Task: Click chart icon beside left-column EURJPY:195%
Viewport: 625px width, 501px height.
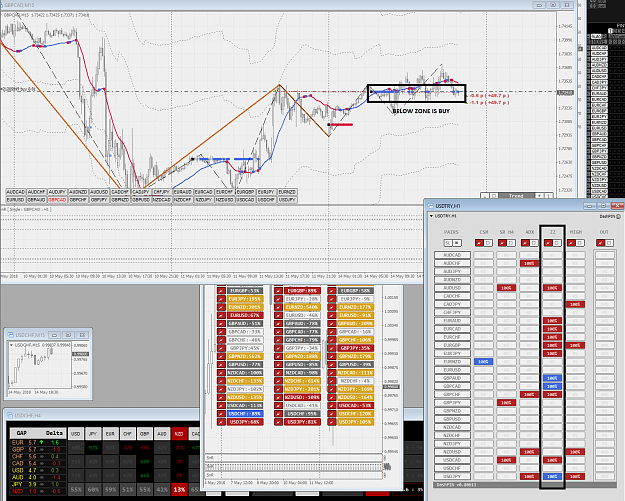Action: click(221, 299)
